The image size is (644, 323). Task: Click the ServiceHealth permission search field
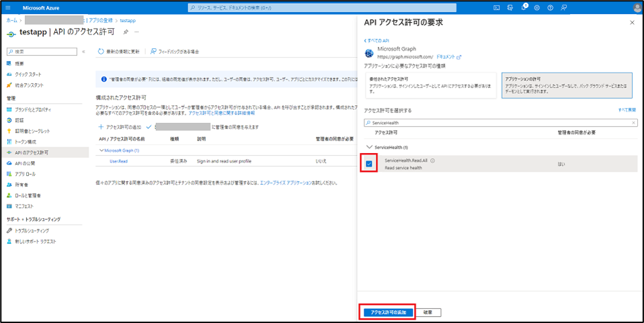pyautogui.click(x=500, y=123)
